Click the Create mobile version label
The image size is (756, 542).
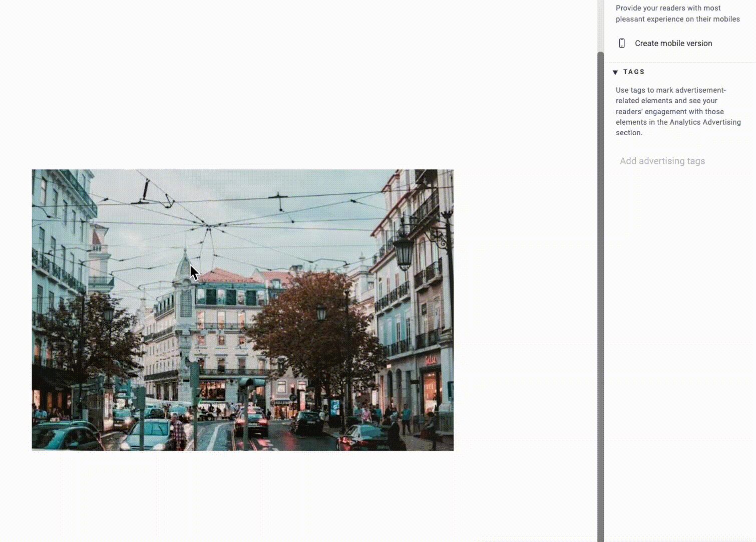pos(673,44)
